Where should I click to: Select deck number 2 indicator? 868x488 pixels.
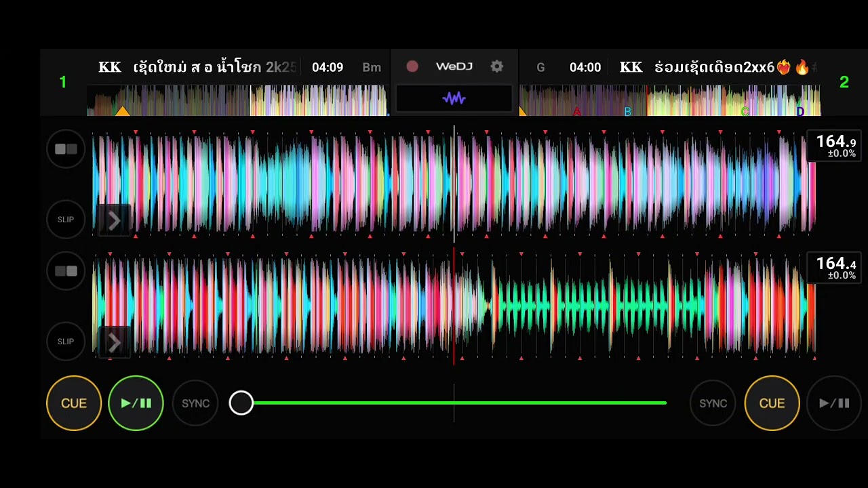click(844, 82)
